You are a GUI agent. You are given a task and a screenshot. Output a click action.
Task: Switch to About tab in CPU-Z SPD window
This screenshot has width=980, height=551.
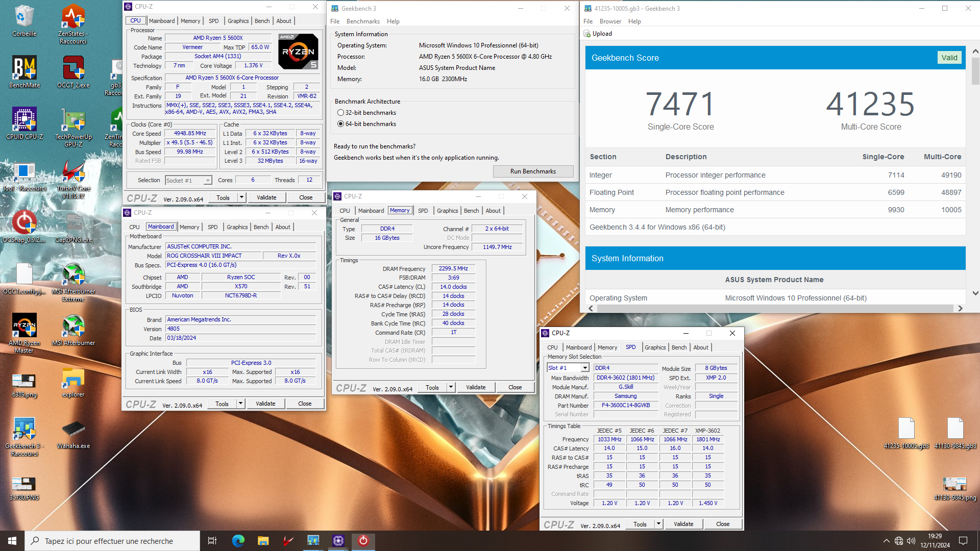pos(701,347)
